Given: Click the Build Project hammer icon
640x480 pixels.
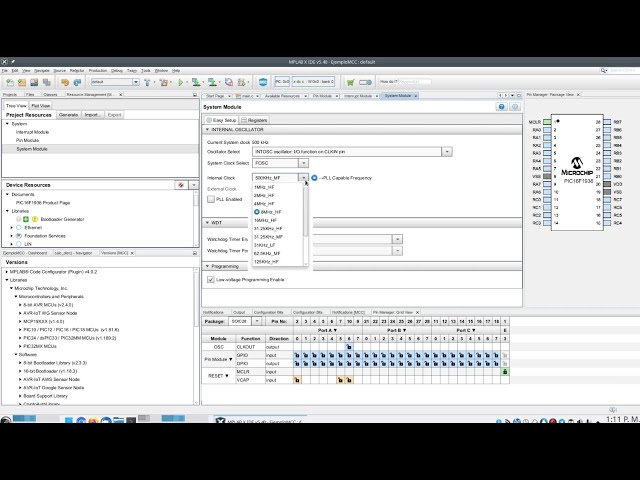Looking at the screenshot, I should [x=147, y=82].
